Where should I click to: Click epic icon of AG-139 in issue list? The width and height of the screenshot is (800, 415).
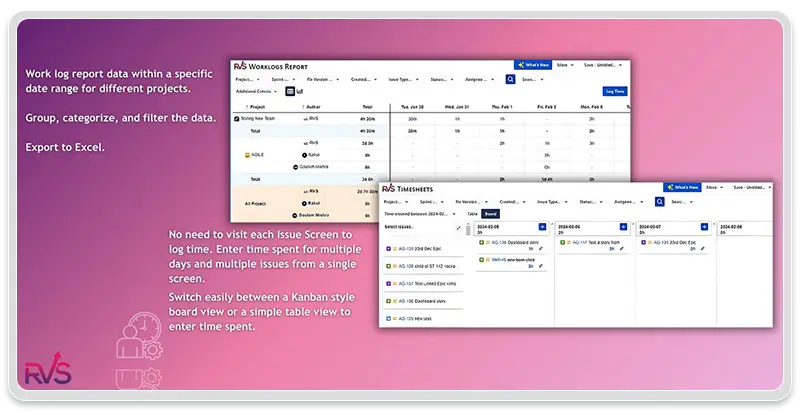[x=388, y=249]
